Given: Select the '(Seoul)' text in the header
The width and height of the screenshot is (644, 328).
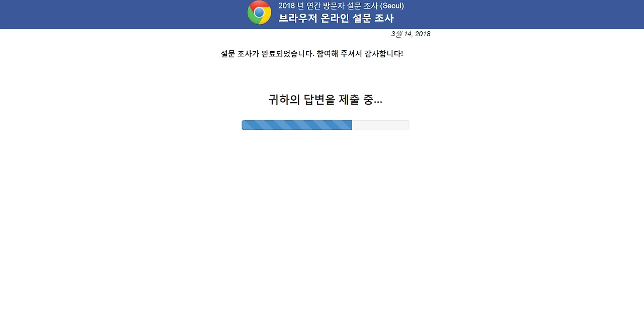Looking at the screenshot, I should point(392,6).
